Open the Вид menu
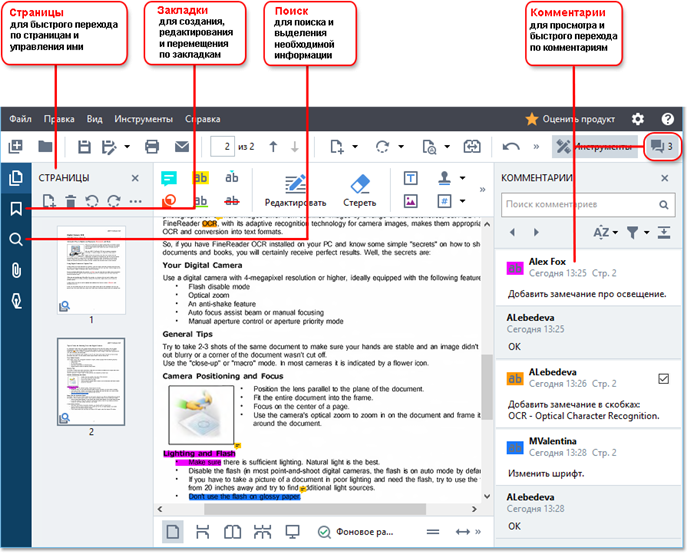Screen dimensions: 690x557 [94, 119]
